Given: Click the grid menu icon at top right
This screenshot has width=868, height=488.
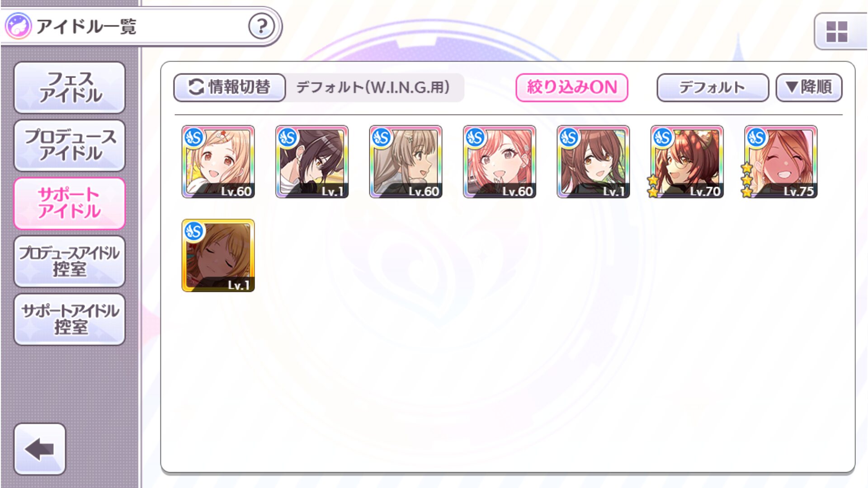Looking at the screenshot, I should (x=836, y=32).
